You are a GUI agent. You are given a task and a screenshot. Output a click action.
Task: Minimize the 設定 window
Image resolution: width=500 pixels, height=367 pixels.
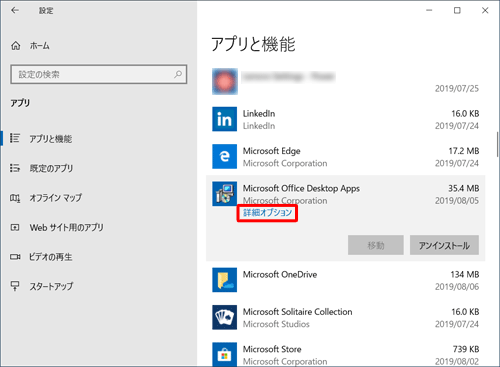coord(429,10)
